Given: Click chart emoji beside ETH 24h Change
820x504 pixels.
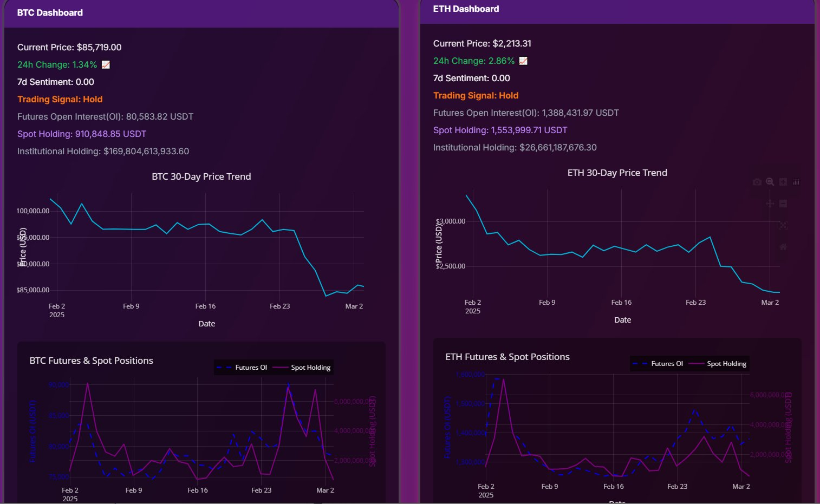Looking at the screenshot, I should 523,61.
